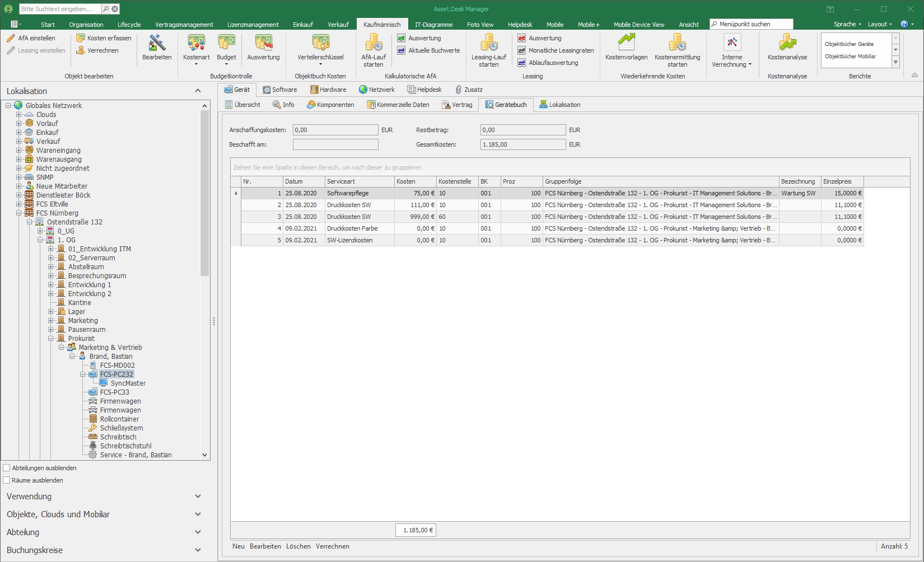Click the Verrechnen button below the table

(332, 546)
